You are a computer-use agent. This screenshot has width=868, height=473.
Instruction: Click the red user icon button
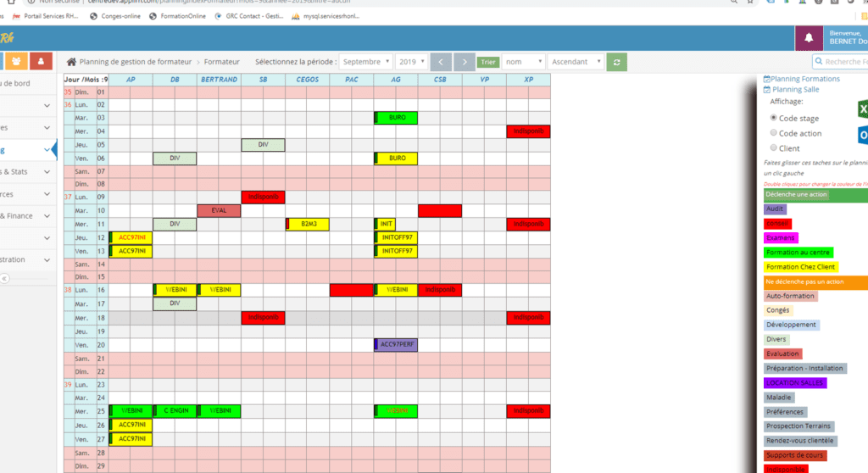(41, 62)
